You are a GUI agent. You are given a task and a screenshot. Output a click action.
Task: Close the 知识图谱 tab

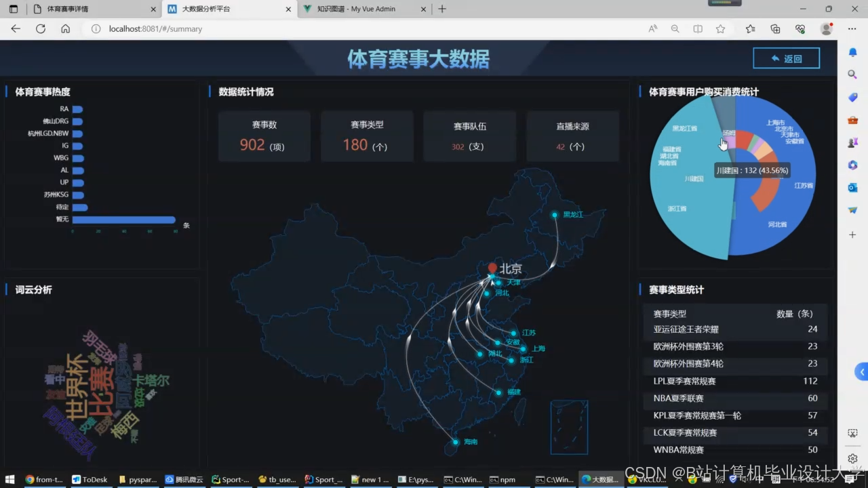423,9
